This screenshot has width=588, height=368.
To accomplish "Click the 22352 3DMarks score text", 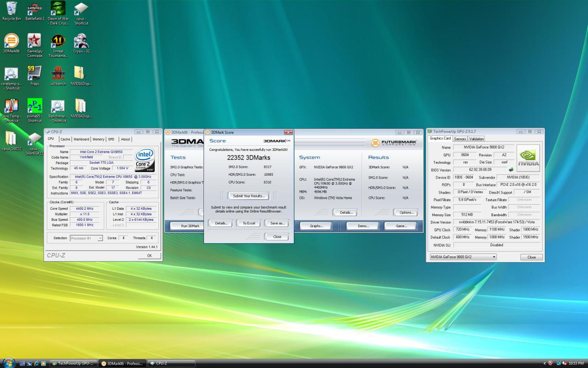I will (249, 157).
